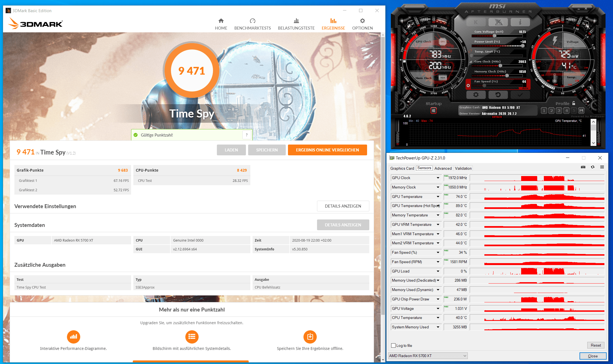Open the core clock curve editor icon

coord(471,62)
